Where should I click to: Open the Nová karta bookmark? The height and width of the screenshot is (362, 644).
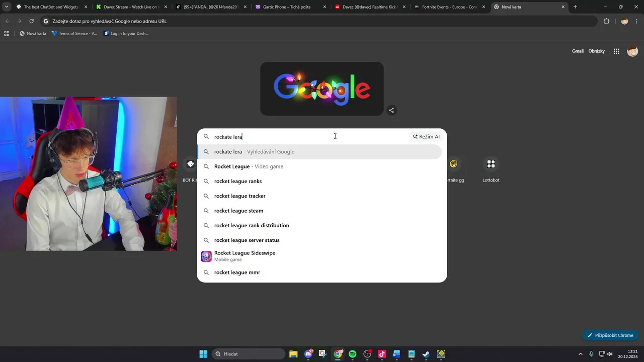pyautogui.click(x=33, y=34)
